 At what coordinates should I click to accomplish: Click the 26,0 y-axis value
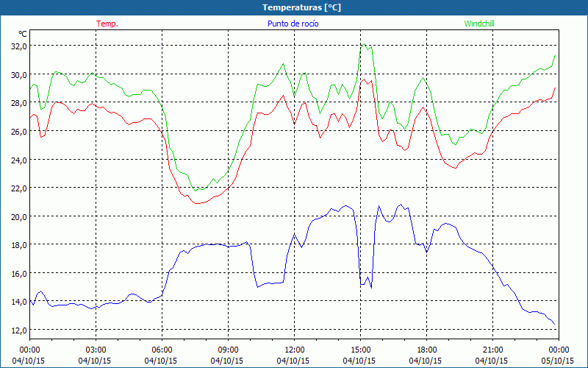[19, 132]
